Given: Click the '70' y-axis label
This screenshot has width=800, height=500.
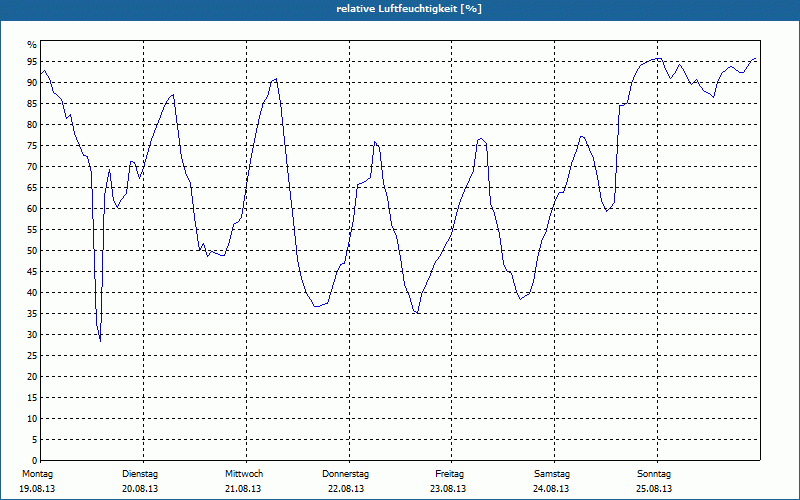Looking at the screenshot, I should 32,166.
